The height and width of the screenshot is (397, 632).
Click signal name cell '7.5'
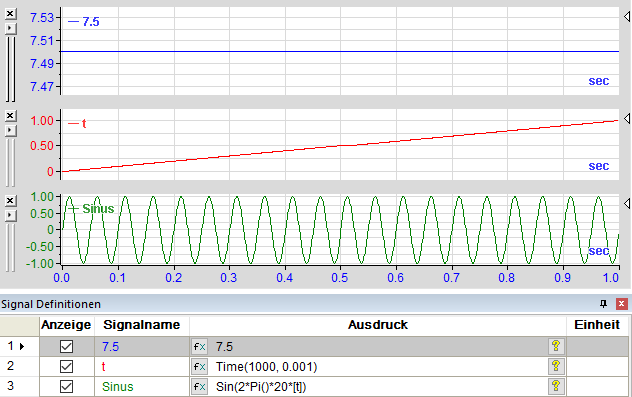pos(141,347)
